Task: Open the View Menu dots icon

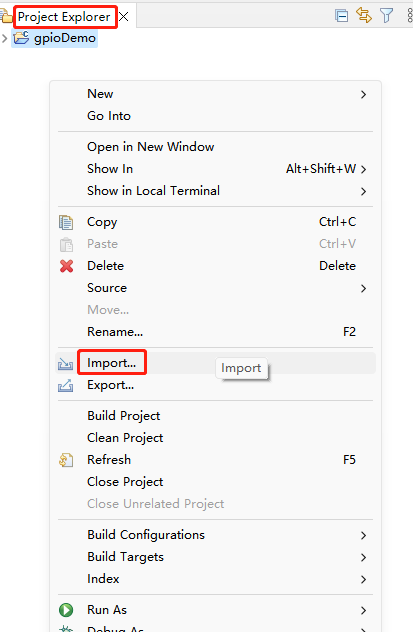Action: (x=410, y=16)
